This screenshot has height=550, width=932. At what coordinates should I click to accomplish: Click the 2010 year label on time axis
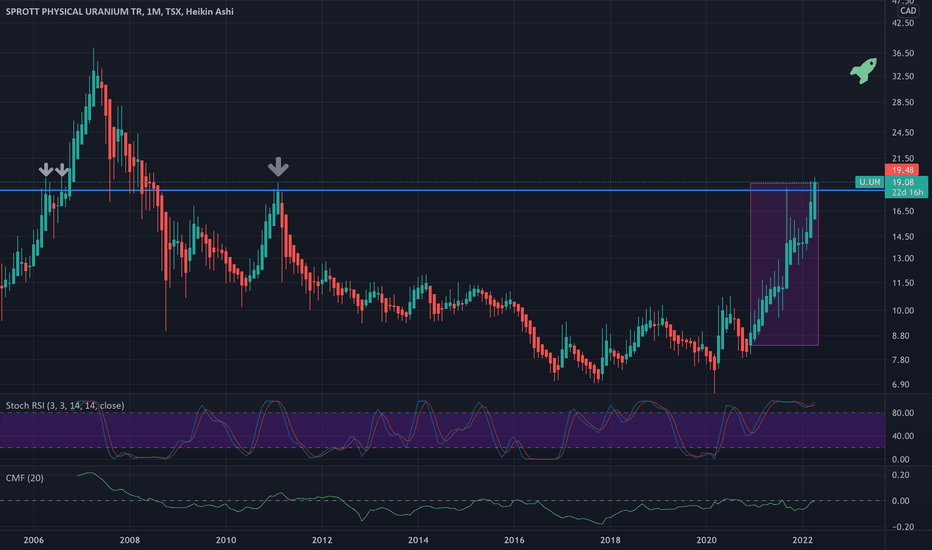226,540
